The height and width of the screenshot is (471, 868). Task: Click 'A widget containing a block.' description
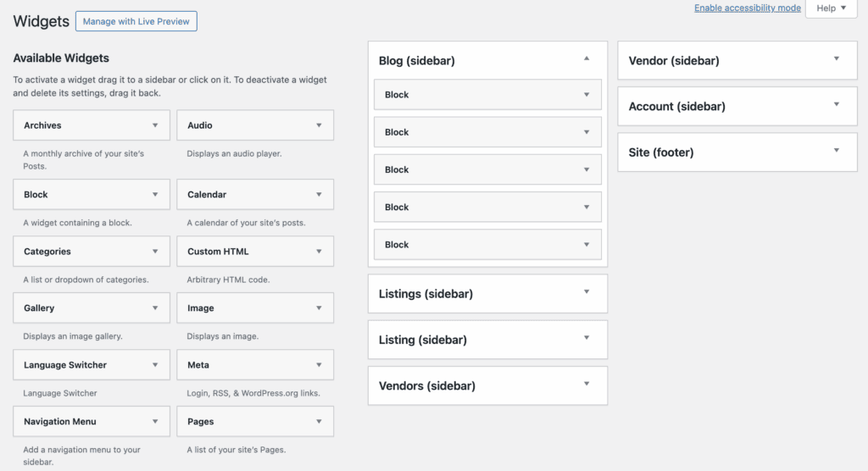[x=77, y=223]
